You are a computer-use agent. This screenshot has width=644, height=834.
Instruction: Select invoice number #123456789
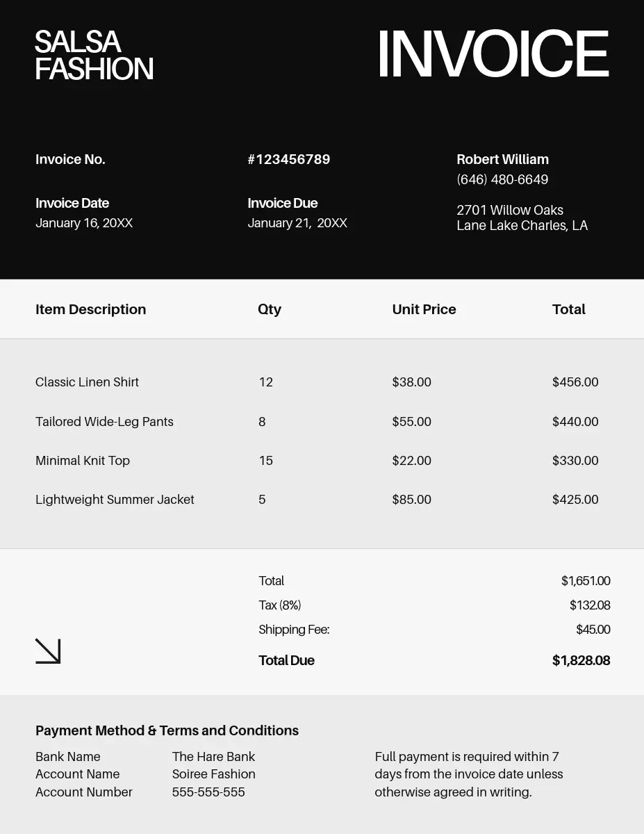click(x=288, y=160)
